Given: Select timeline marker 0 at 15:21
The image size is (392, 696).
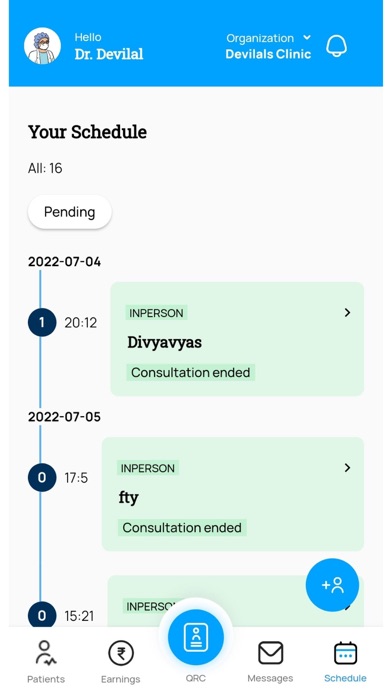Looking at the screenshot, I should (42, 615).
